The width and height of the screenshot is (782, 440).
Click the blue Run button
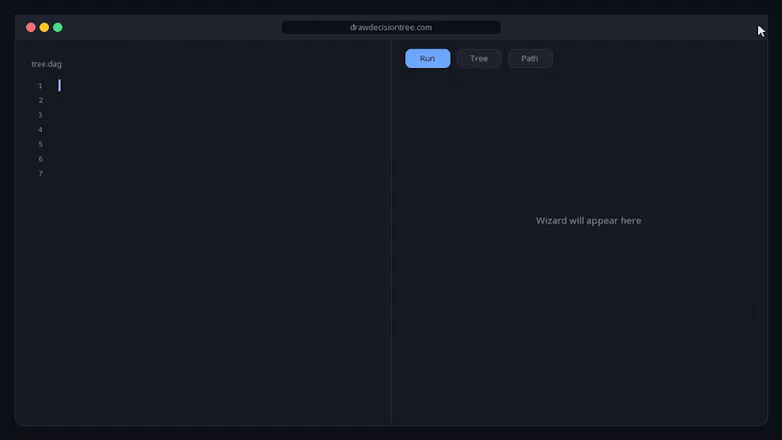[x=427, y=58]
